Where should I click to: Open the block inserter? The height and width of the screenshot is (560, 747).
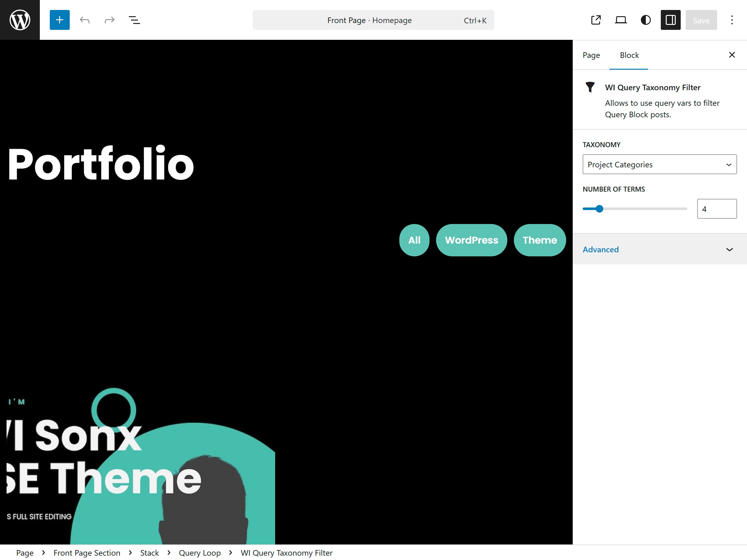[59, 20]
